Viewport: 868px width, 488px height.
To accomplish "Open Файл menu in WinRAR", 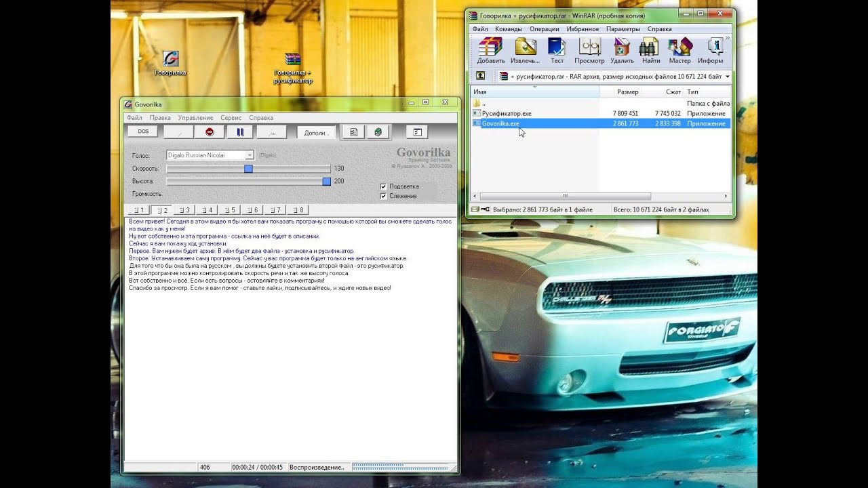I will (x=480, y=29).
